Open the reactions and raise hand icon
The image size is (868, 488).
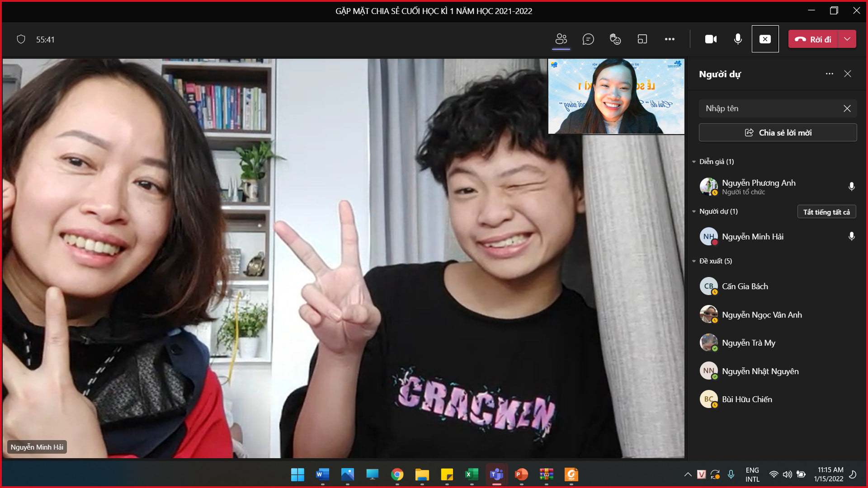pyautogui.click(x=615, y=39)
